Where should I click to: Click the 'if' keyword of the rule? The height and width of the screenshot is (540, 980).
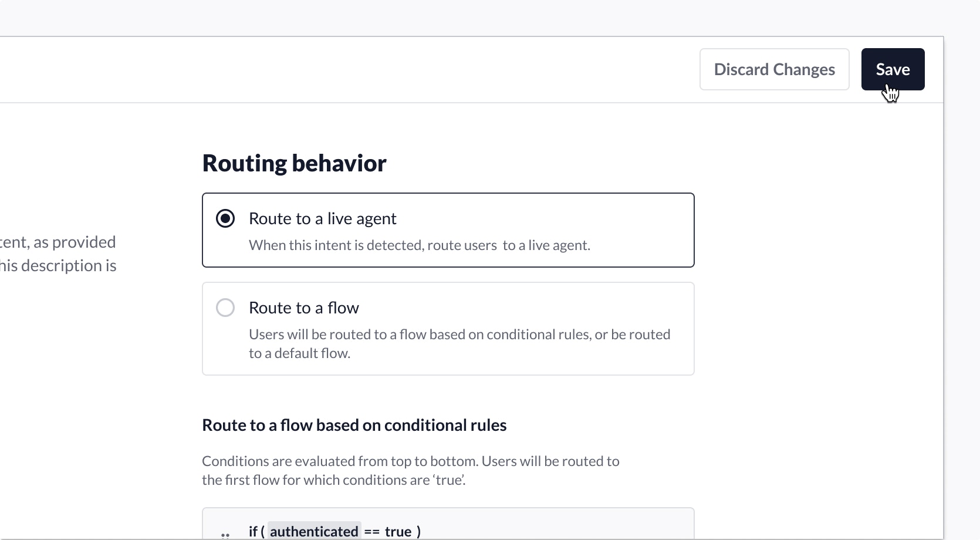coord(253,531)
